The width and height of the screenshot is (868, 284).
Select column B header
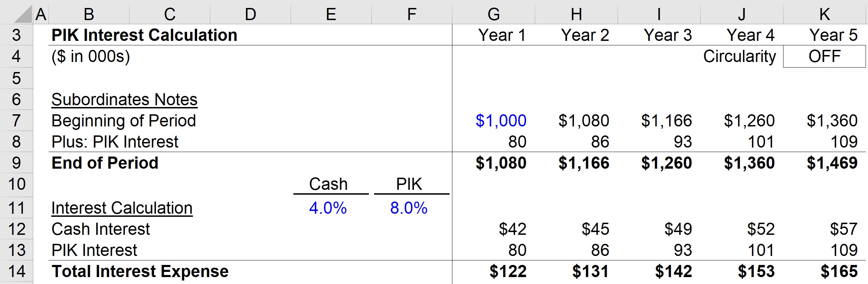[x=89, y=14]
